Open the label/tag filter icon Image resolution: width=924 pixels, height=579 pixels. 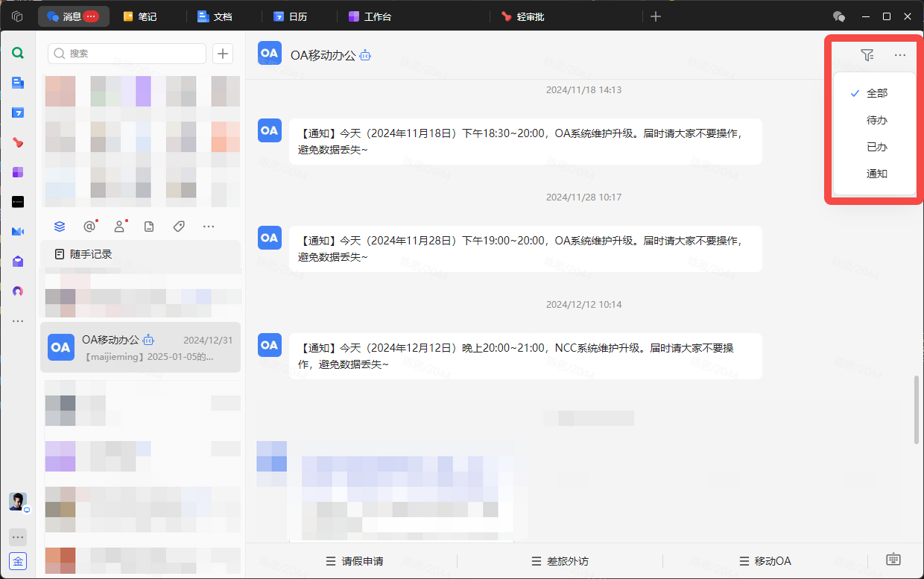[x=179, y=226]
